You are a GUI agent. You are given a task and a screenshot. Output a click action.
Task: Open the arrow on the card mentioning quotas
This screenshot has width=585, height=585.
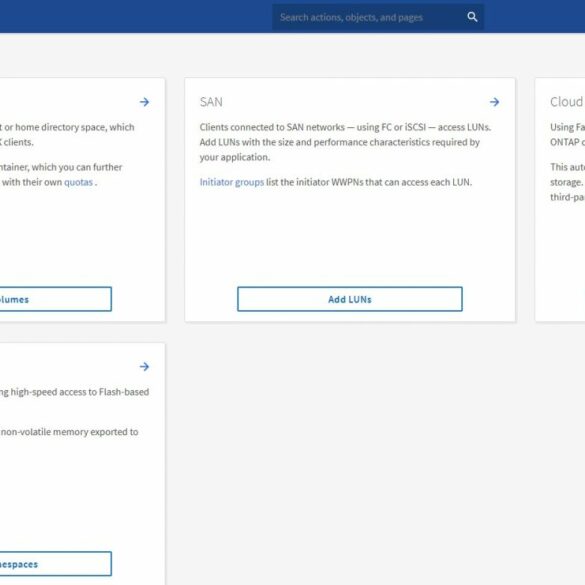tap(144, 102)
